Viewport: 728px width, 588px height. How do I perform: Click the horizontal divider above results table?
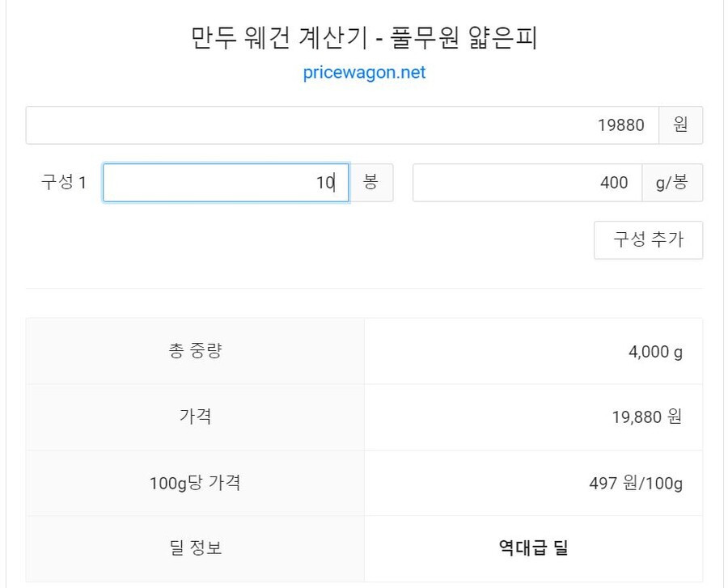[x=364, y=288]
